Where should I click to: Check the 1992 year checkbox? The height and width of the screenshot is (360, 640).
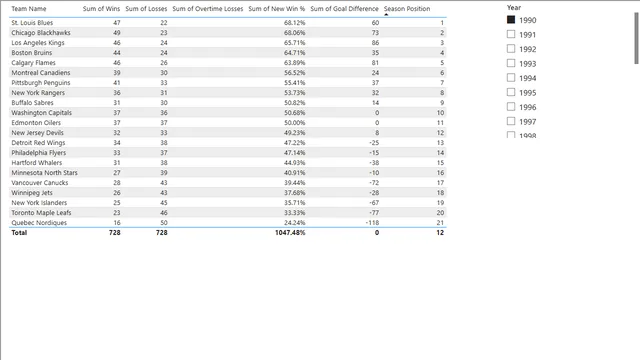[x=511, y=49]
